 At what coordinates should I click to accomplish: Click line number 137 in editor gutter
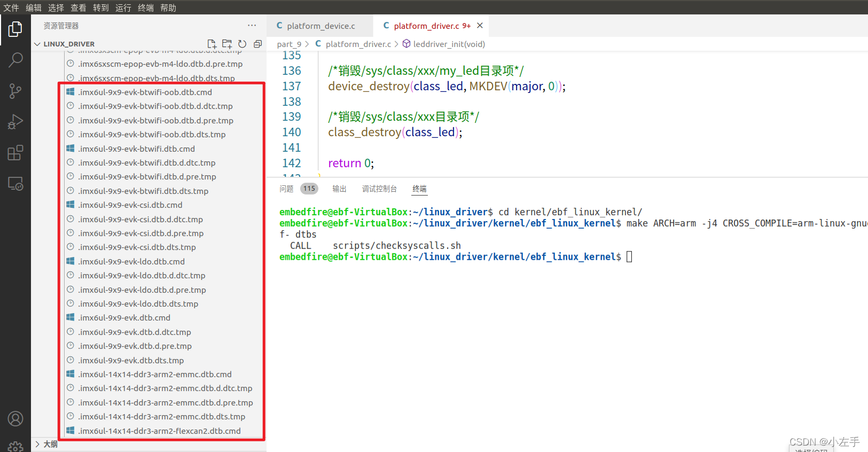coord(292,86)
